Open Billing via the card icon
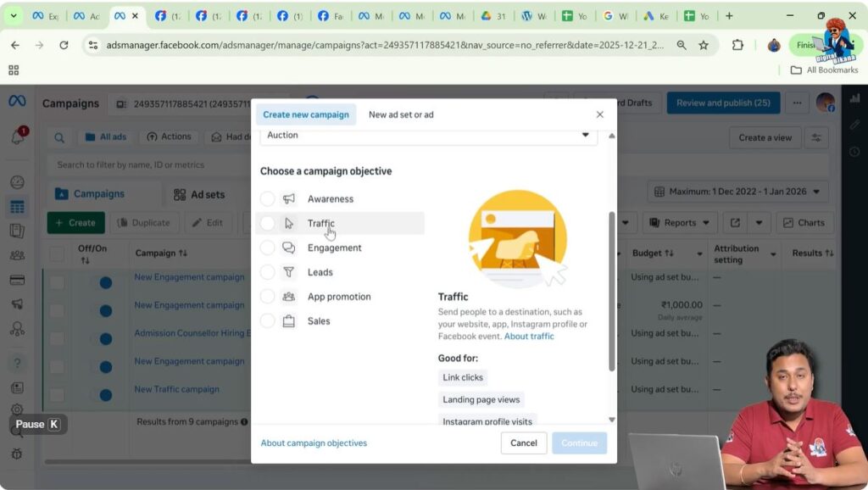Viewport: 868px width, 490px height. point(17,278)
